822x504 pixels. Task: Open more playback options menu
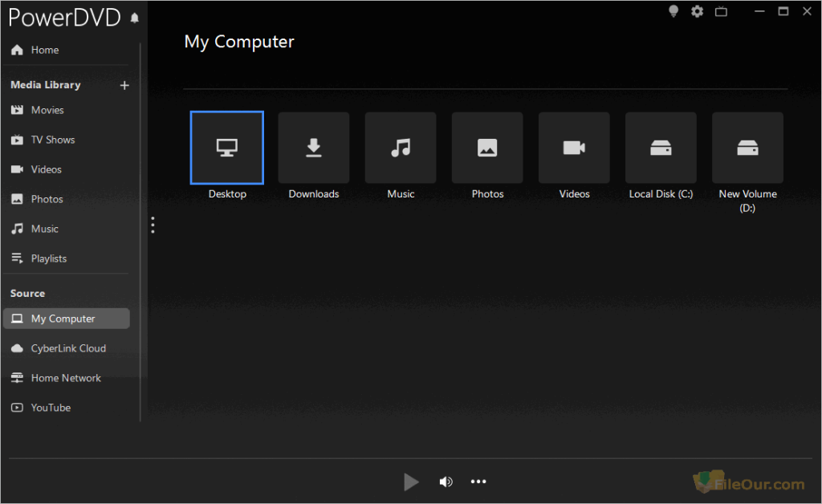tap(478, 482)
